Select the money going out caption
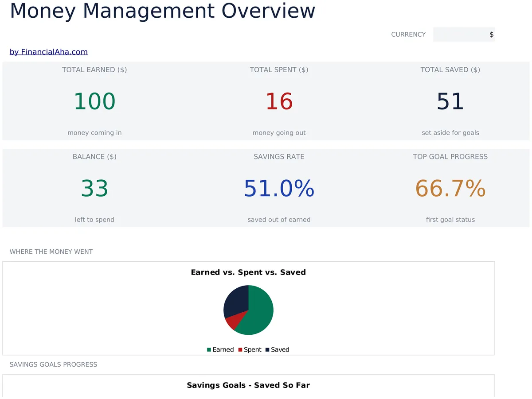Viewport: 532px width, 399px height. pyautogui.click(x=279, y=133)
